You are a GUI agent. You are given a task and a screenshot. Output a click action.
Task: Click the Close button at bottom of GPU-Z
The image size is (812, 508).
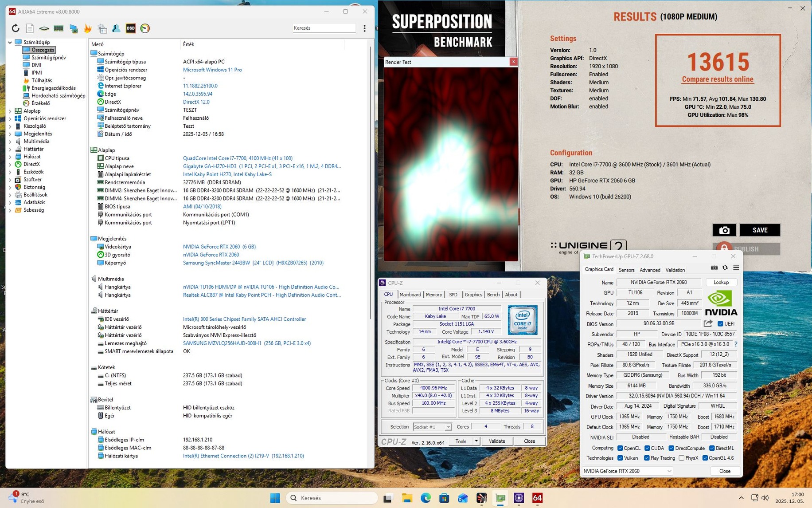725,471
